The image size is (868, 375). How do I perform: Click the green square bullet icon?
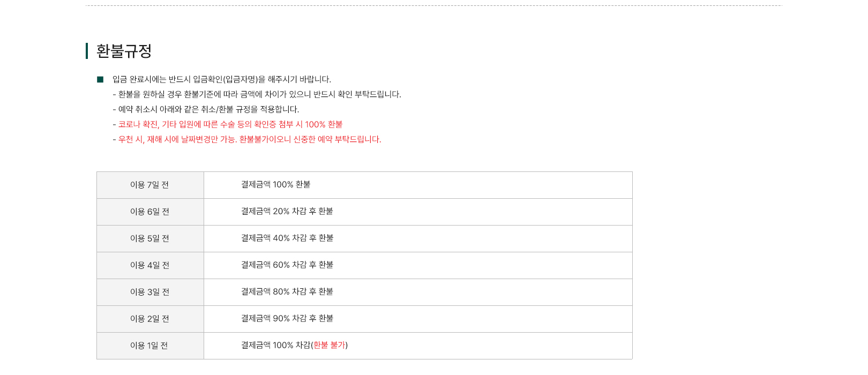pyautogui.click(x=100, y=80)
